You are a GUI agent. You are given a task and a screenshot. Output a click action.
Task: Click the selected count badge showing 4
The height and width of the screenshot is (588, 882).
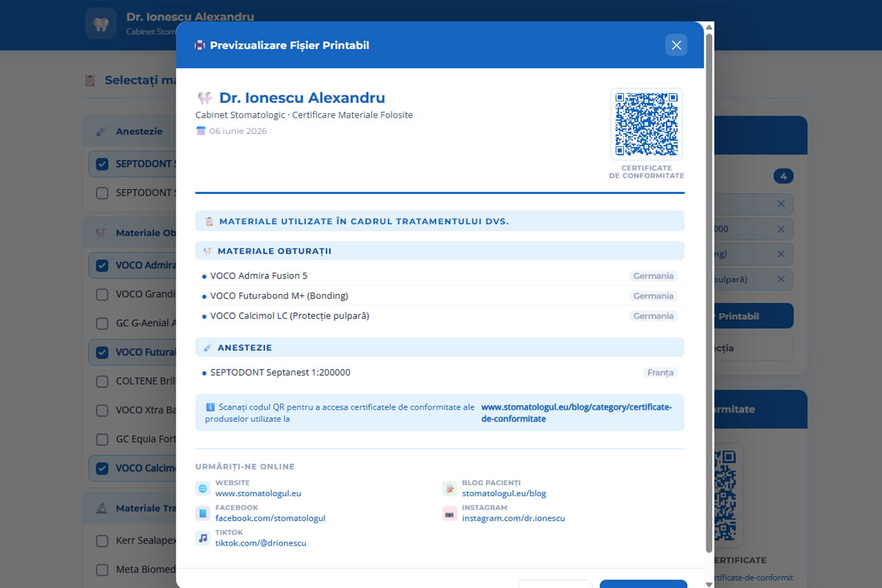784,176
